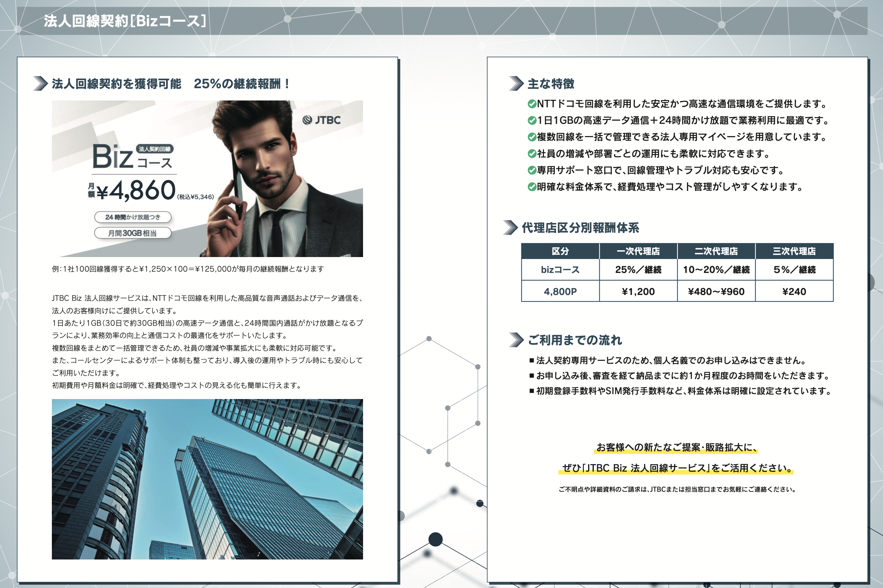Image resolution: width=883 pixels, height=588 pixels.
Task: Click 初期登録手数料やSIM発行手数料 bullet line
Action: point(680,391)
